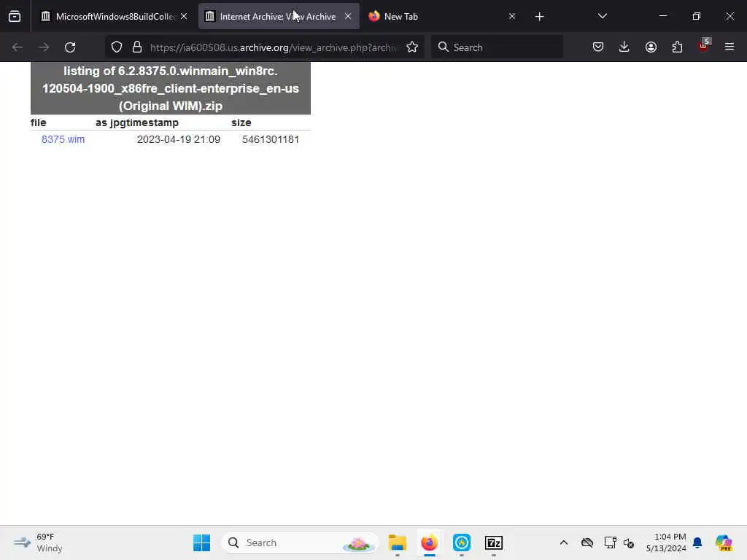The width and height of the screenshot is (747, 560).
Task: Open the display network tray icon
Action: coord(610,542)
